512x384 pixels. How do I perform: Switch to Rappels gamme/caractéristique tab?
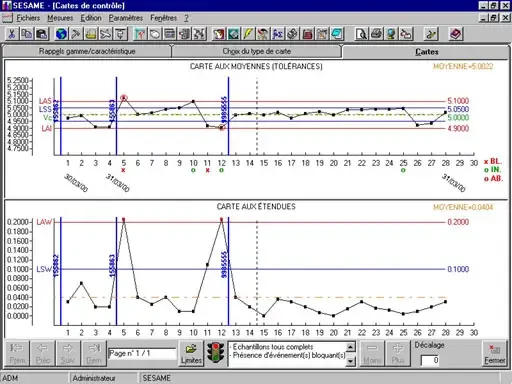[x=87, y=51]
